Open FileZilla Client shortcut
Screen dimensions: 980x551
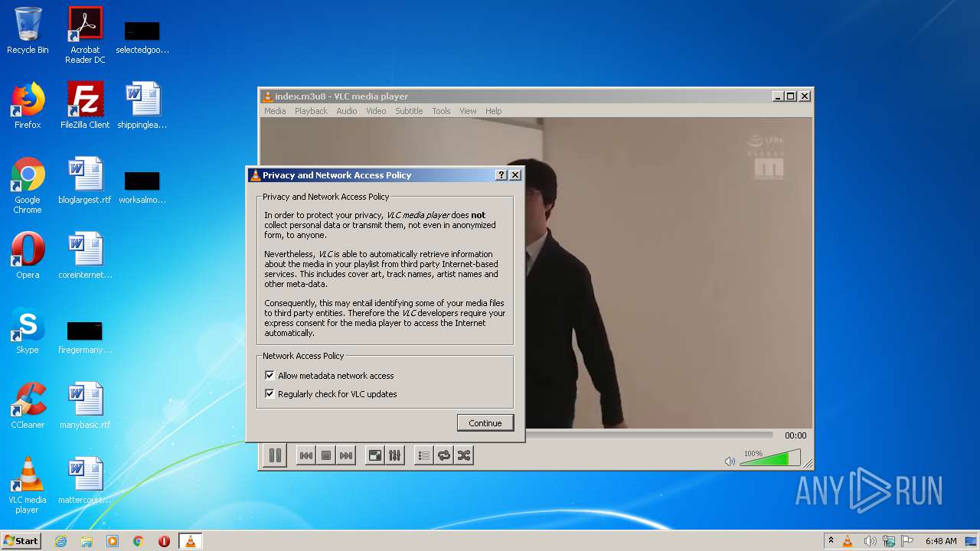tap(85, 106)
